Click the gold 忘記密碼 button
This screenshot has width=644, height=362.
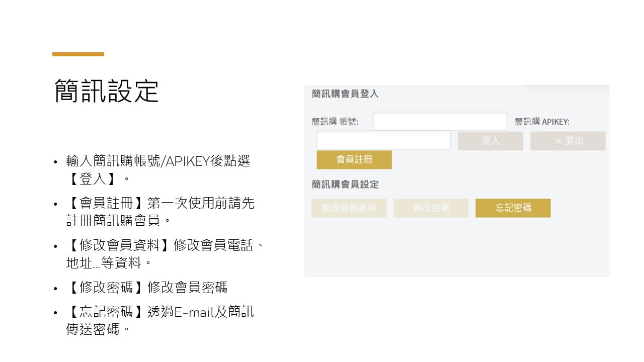pyautogui.click(x=513, y=208)
